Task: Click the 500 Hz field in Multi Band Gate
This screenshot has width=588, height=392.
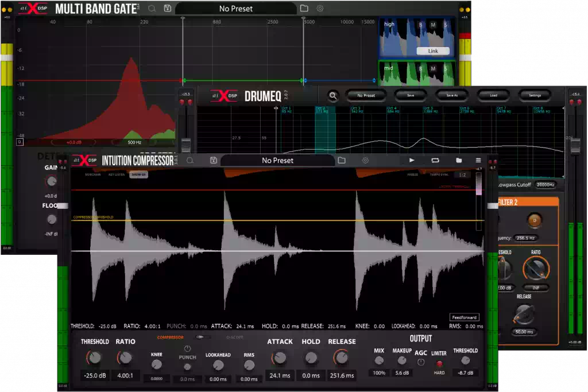Action: [x=134, y=142]
